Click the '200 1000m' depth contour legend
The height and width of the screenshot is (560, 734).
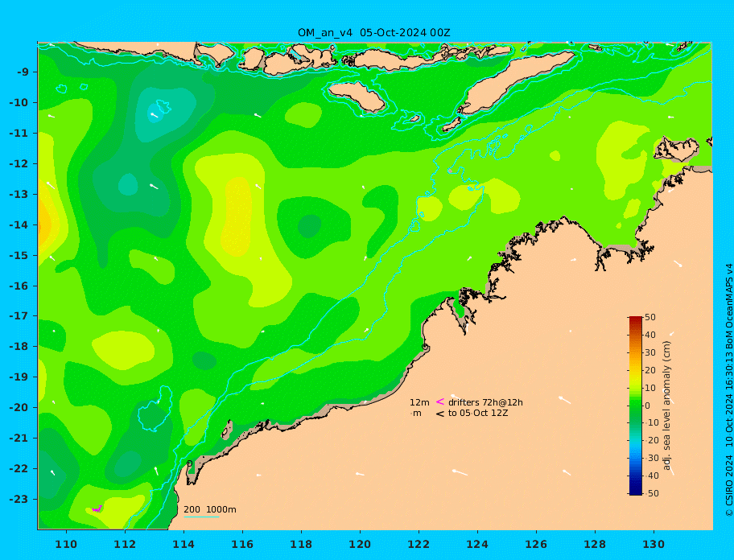pos(210,509)
